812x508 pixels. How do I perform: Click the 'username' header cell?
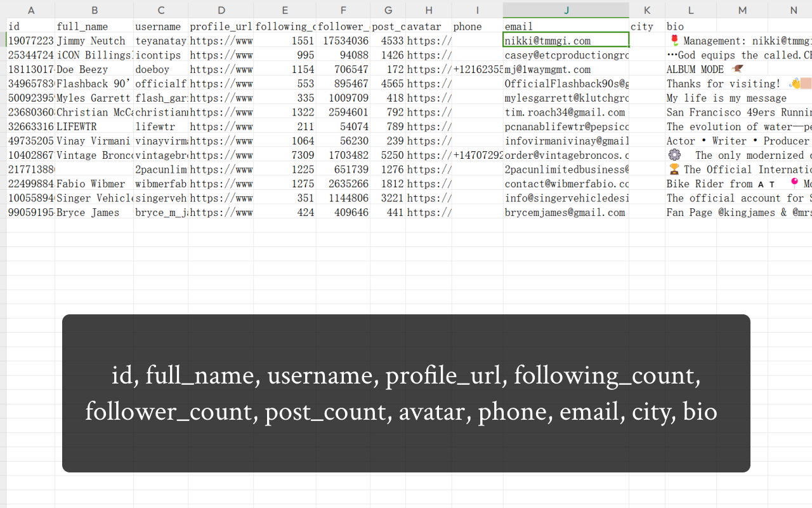[x=161, y=27]
